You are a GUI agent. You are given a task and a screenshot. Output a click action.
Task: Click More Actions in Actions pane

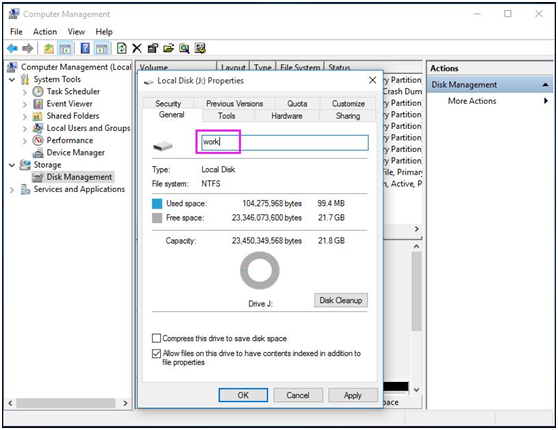[x=472, y=101]
